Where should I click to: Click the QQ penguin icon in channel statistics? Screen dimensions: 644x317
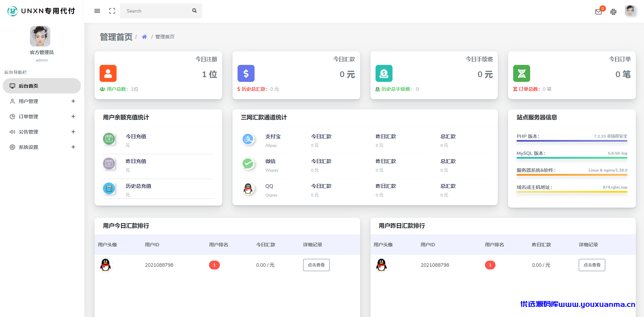pos(248,189)
